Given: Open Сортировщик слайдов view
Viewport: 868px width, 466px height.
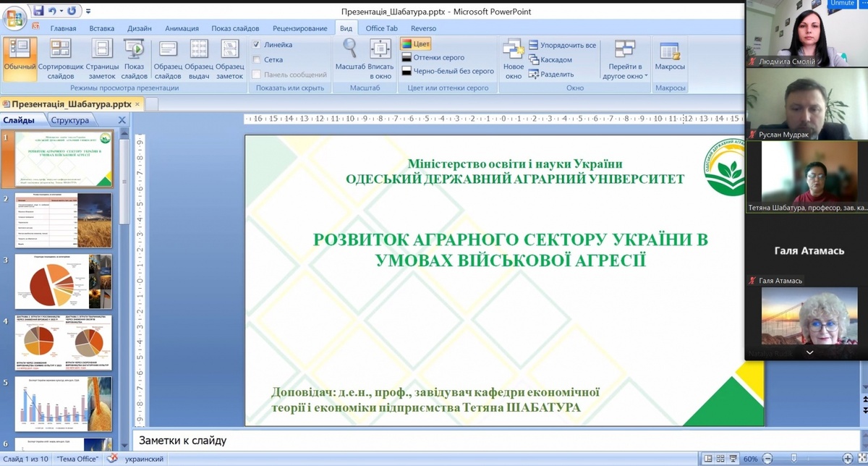Looking at the screenshot, I should (61, 59).
